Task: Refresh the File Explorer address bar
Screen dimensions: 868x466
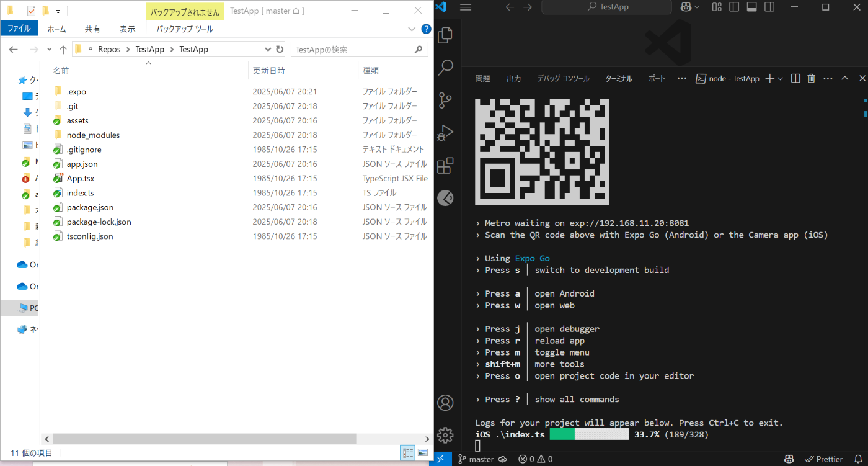Action: click(280, 49)
